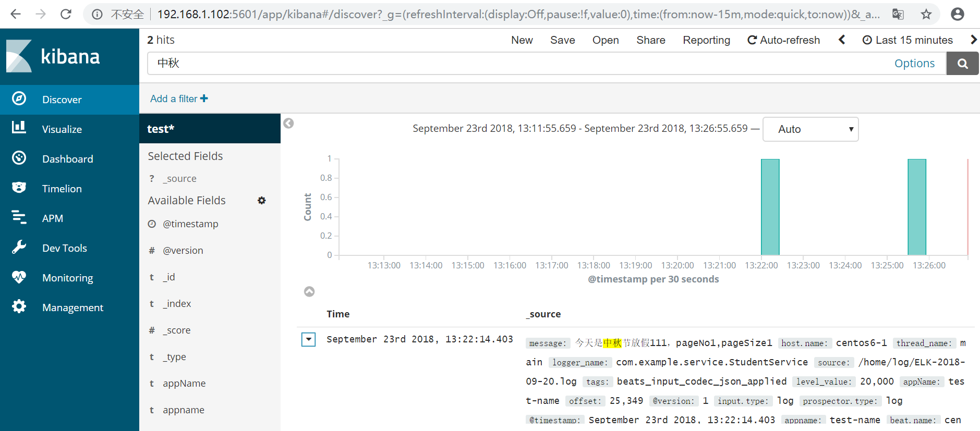This screenshot has width=980, height=431.
Task: Open Auto-refresh interval menu
Action: click(x=783, y=40)
